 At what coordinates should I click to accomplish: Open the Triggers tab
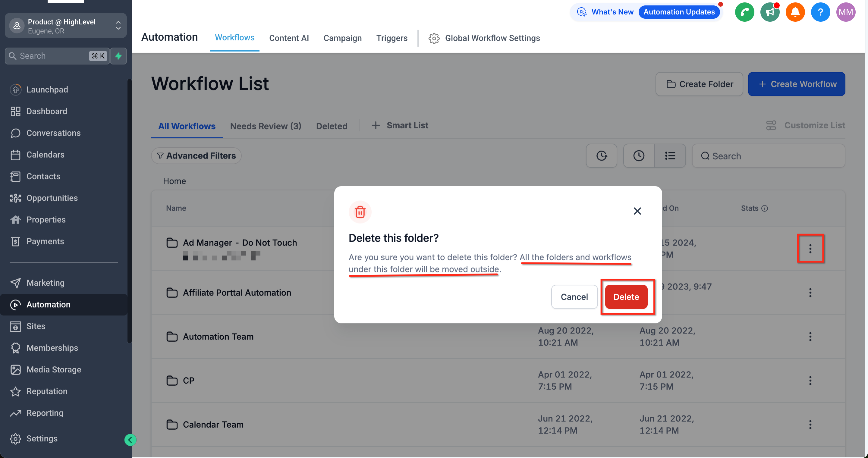[392, 38]
